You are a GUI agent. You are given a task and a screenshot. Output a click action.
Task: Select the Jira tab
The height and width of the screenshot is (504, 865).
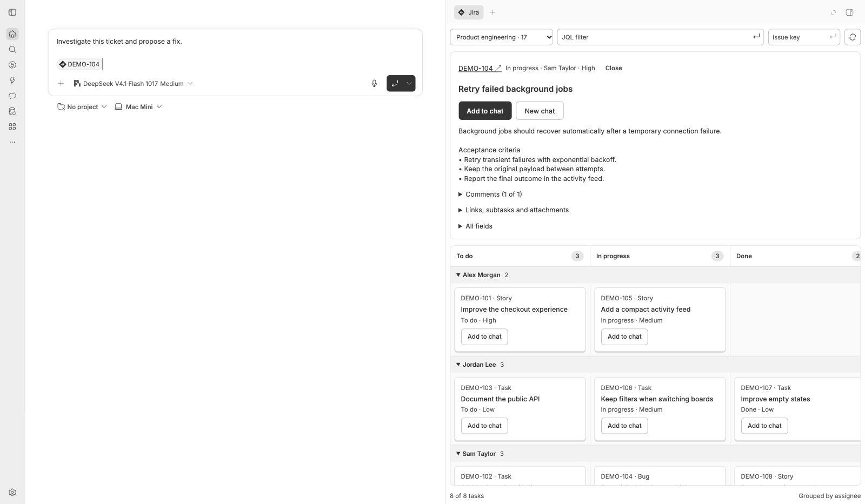(x=469, y=12)
